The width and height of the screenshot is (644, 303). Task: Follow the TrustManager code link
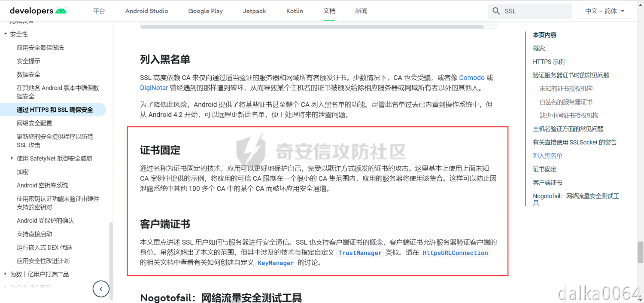pyautogui.click(x=360, y=253)
